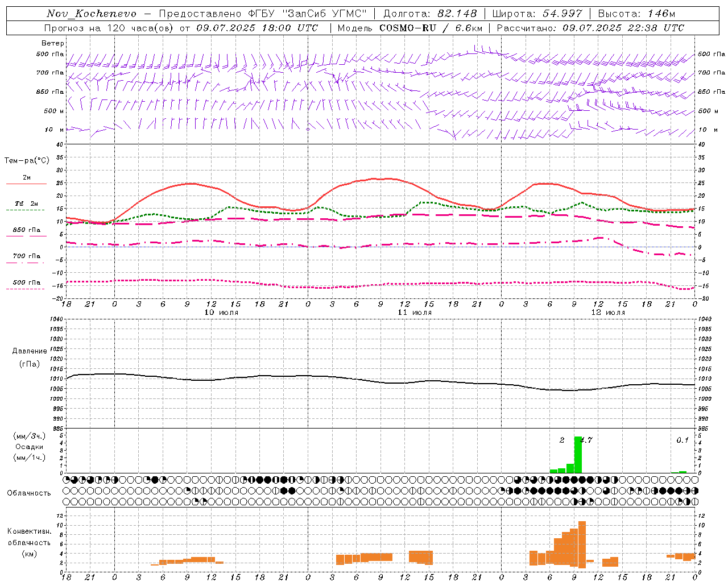This screenshot has width=728, height=582.
Task: Click the dotted line sample under 500 гПа legend
Action: (x=25, y=289)
